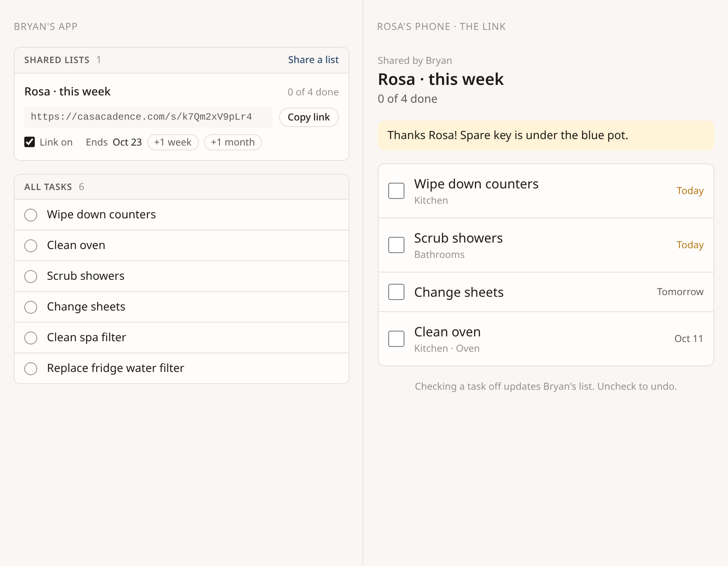This screenshot has width=728, height=566.
Task: Mark Scrub showers done in All Tasks
Action: (x=31, y=276)
